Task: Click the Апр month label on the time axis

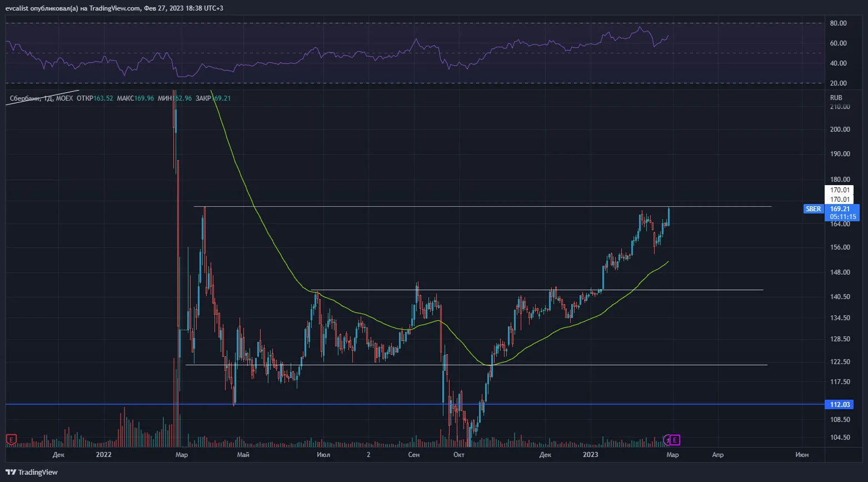Action: 718,455
